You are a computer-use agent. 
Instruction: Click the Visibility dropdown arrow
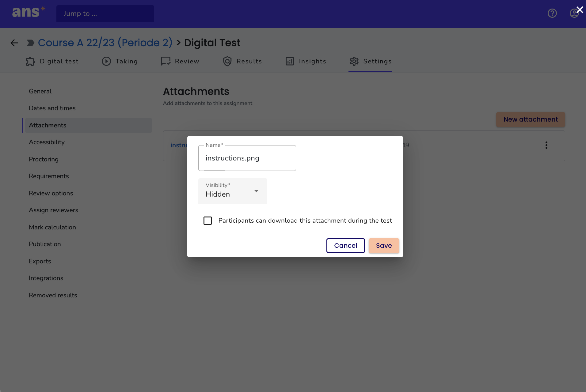(256, 191)
